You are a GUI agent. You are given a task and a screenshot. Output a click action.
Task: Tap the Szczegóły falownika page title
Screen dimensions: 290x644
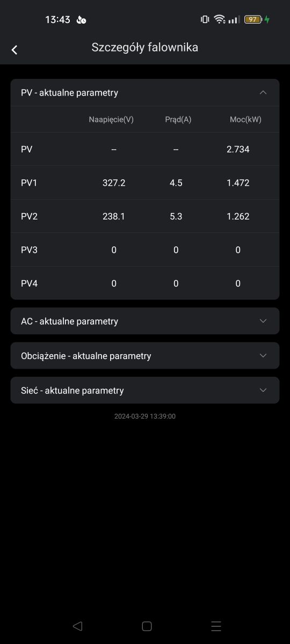click(144, 47)
